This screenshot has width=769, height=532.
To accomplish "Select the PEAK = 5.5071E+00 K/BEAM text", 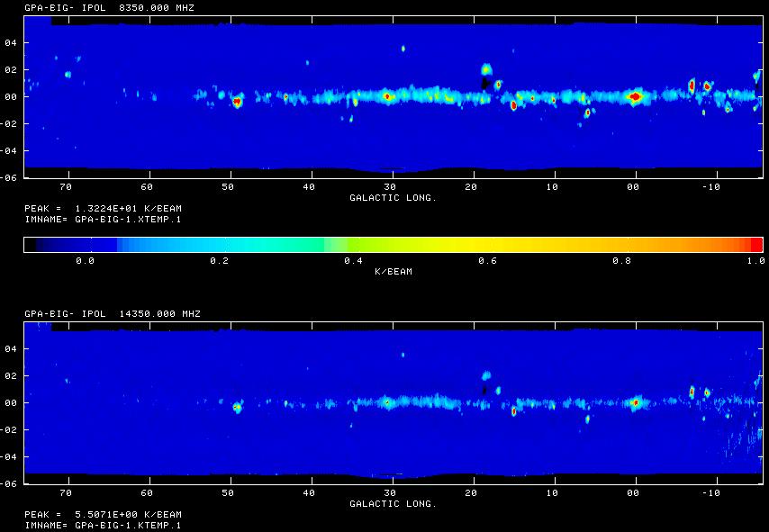I will coord(103,514).
